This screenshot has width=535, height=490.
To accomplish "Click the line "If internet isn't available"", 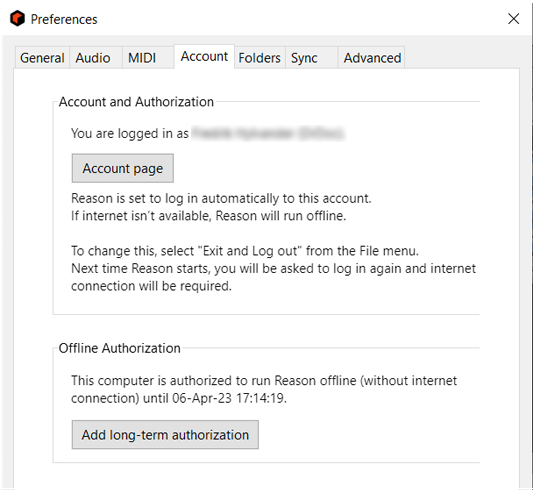I will pyautogui.click(x=208, y=216).
